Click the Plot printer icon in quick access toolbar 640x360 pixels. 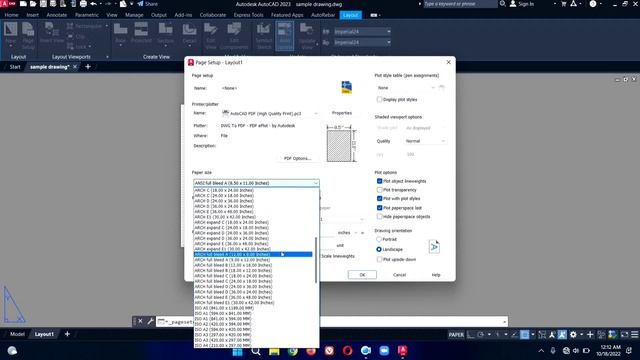click(83, 4)
